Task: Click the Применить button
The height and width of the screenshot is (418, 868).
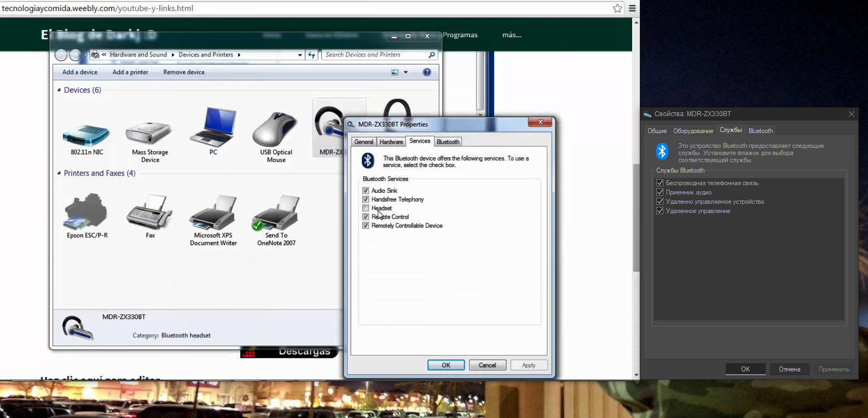Action: click(x=834, y=369)
